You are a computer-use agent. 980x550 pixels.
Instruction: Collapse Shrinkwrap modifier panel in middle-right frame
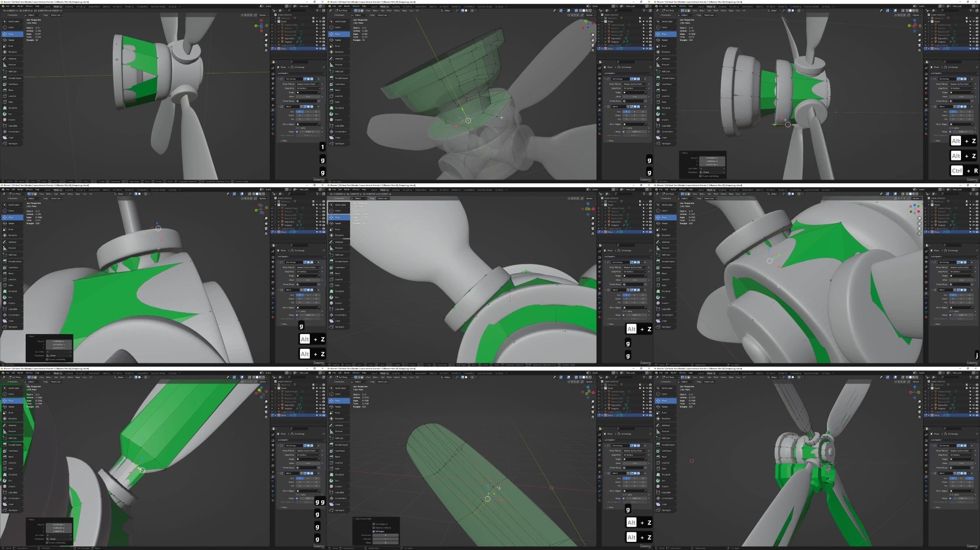tap(932, 262)
